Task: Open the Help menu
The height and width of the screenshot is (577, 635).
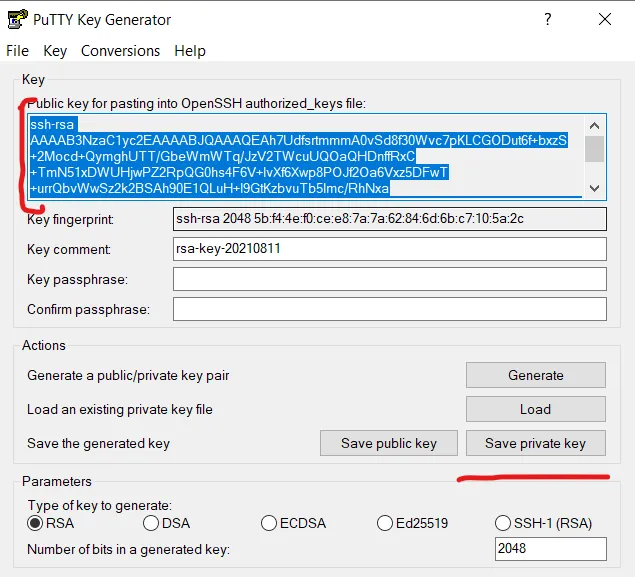Action: 190,51
